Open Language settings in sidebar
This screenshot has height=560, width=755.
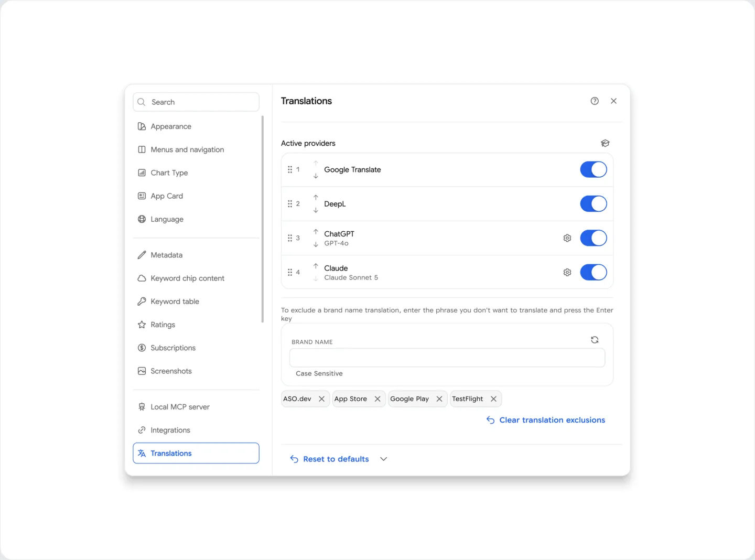(x=196, y=219)
